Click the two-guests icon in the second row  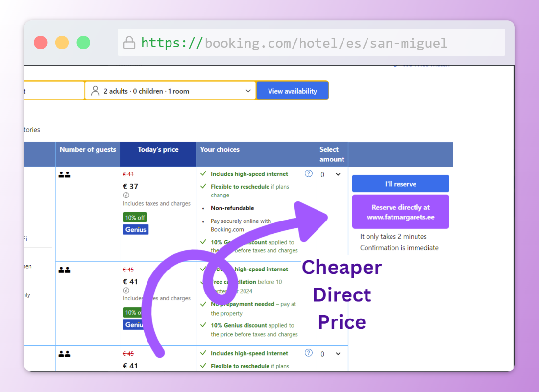pos(64,269)
